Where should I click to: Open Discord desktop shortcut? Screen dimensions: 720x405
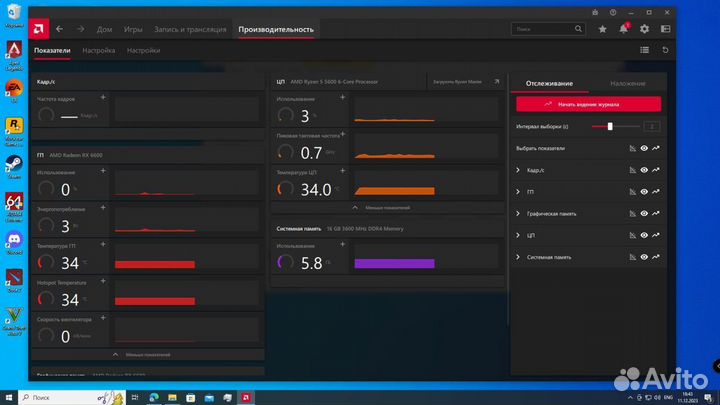pos(14,242)
